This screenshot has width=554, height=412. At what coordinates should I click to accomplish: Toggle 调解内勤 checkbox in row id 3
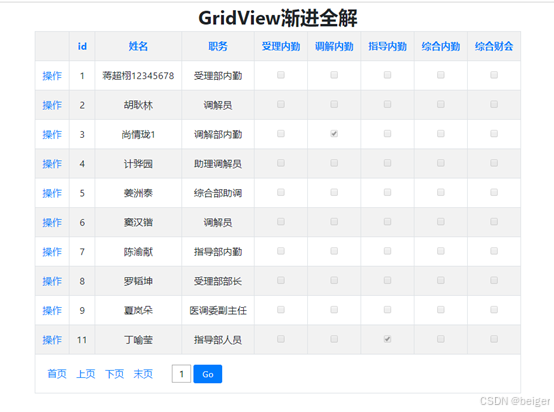click(334, 134)
